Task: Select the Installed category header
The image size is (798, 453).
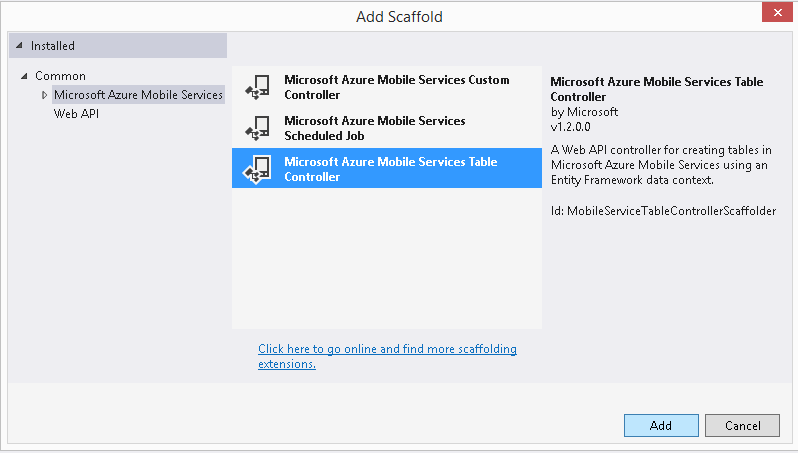Action: click(x=118, y=46)
